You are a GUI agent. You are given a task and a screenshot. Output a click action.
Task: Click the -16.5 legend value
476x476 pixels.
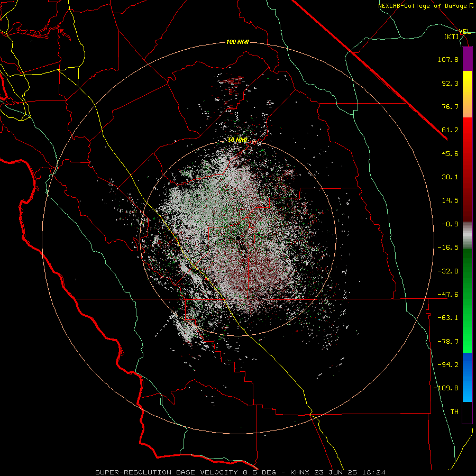pos(448,248)
